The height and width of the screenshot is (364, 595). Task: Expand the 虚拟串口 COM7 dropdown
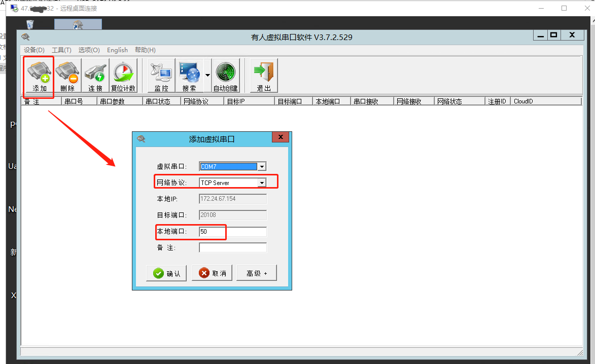pyautogui.click(x=262, y=167)
